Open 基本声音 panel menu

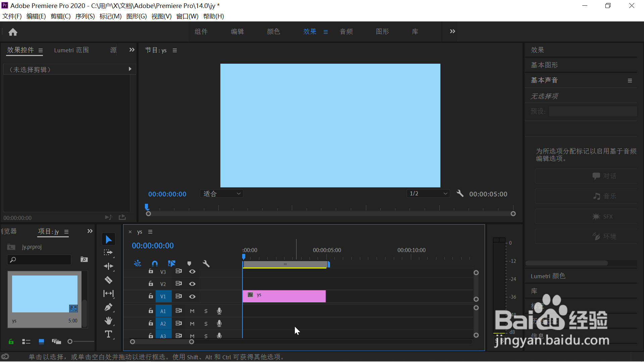point(630,80)
